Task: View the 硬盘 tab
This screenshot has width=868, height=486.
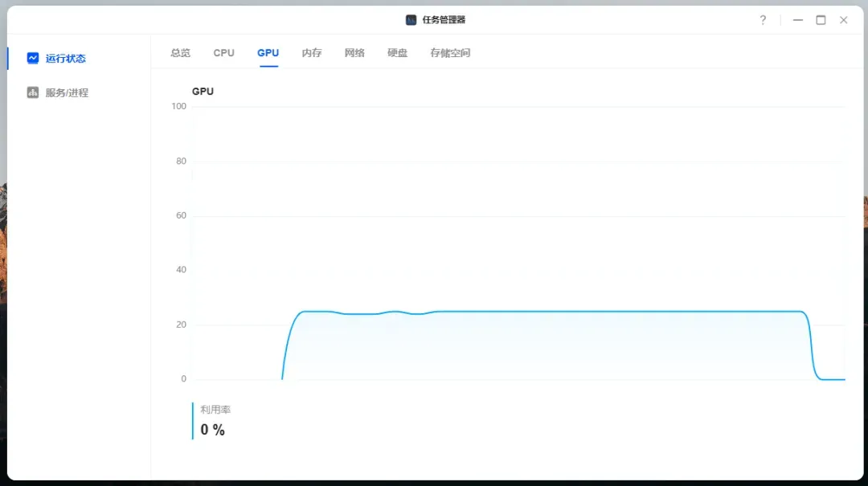Action: [x=398, y=53]
